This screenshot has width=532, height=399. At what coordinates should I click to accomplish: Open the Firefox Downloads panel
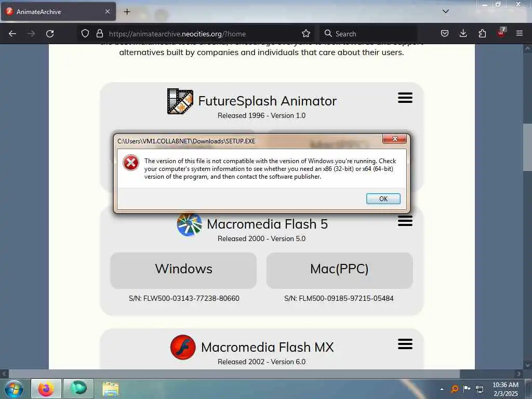[x=463, y=34]
